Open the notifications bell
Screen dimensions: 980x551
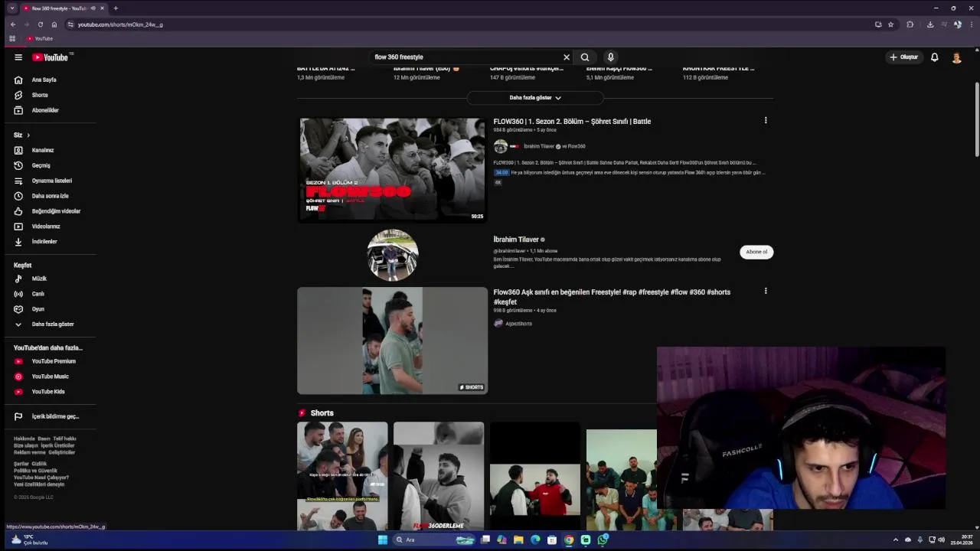click(x=934, y=57)
